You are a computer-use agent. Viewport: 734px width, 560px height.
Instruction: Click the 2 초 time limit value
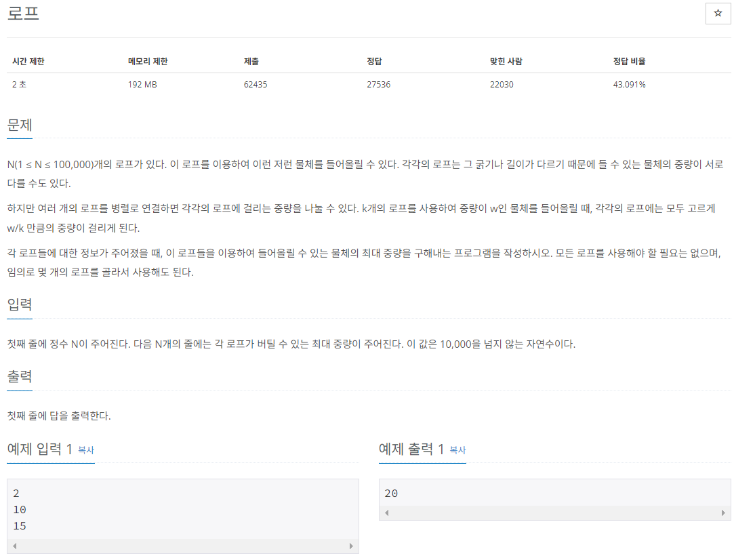point(19,84)
